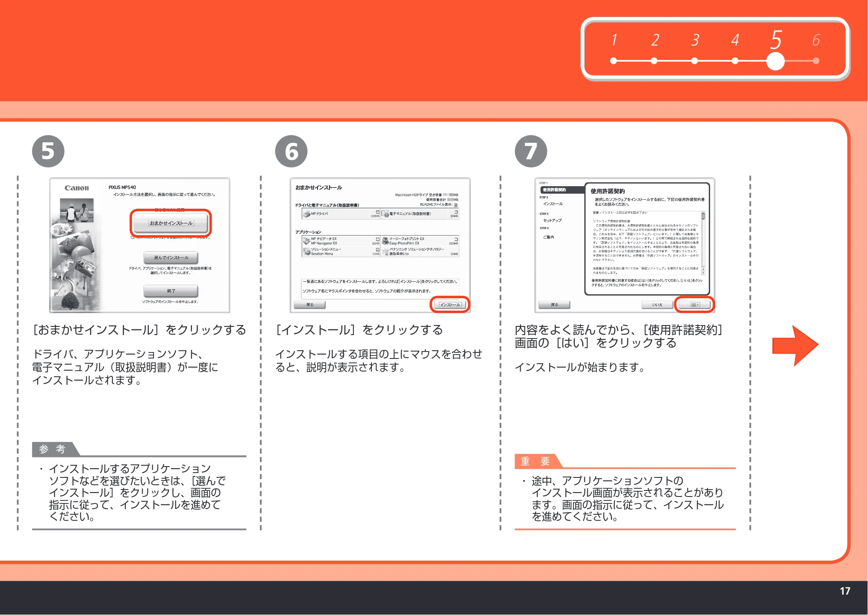This screenshot has width=868, height=615.
Task: Click はい to accept license agreement
Action: (695, 305)
